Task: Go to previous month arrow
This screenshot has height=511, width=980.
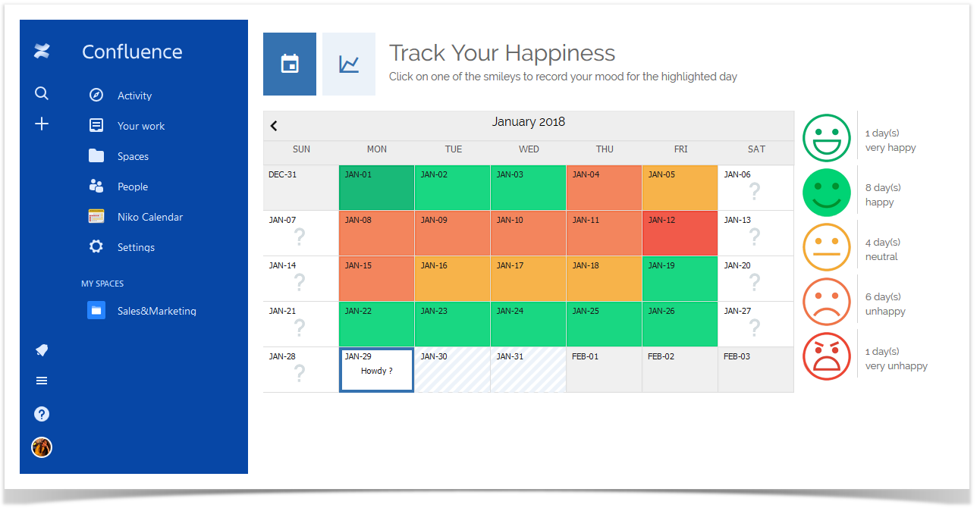Action: [274, 126]
